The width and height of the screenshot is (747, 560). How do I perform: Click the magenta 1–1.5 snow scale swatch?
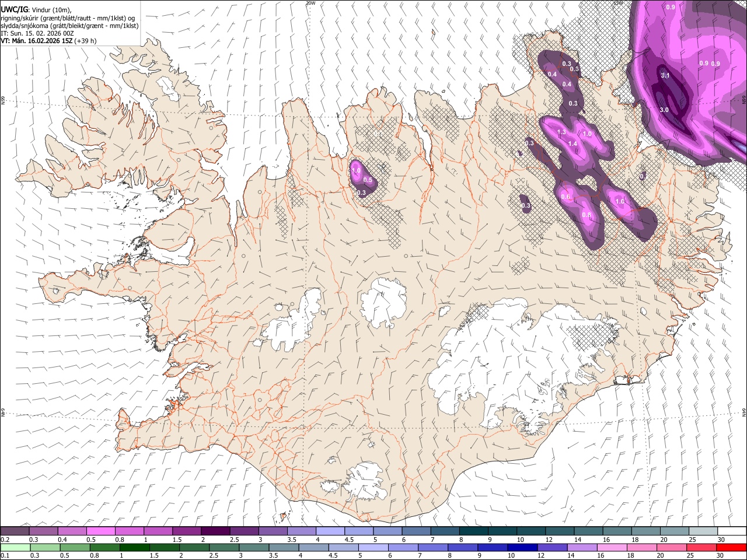point(158,531)
